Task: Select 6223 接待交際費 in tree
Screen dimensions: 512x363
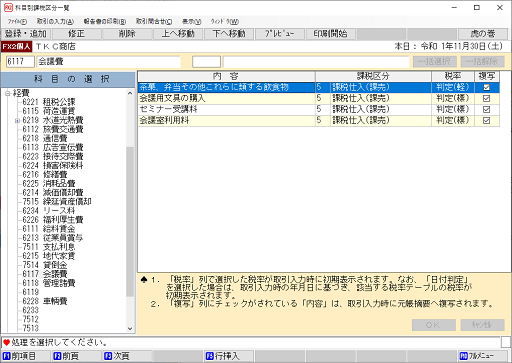Action: point(53,156)
